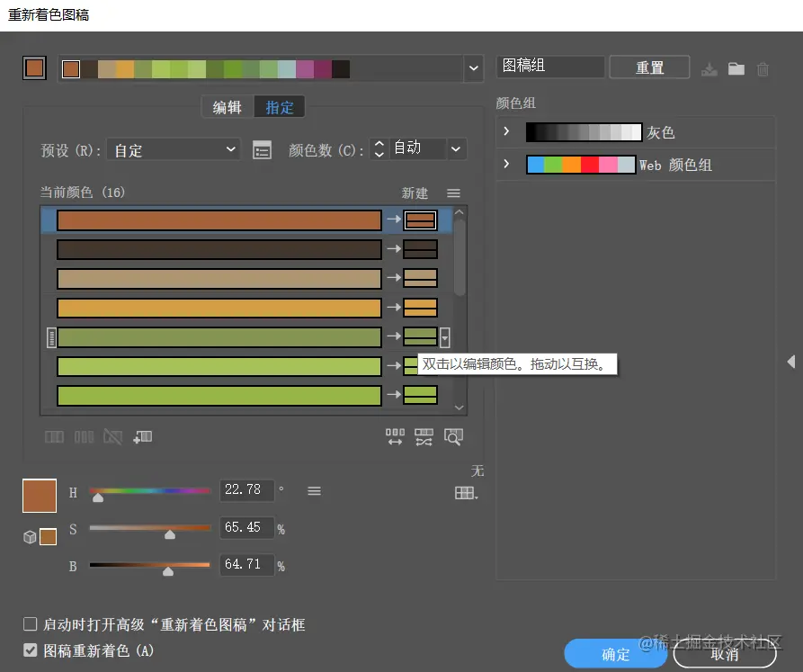803x672 pixels.
Task: Click the 灰色 grayscale swatch strip
Action: [584, 132]
